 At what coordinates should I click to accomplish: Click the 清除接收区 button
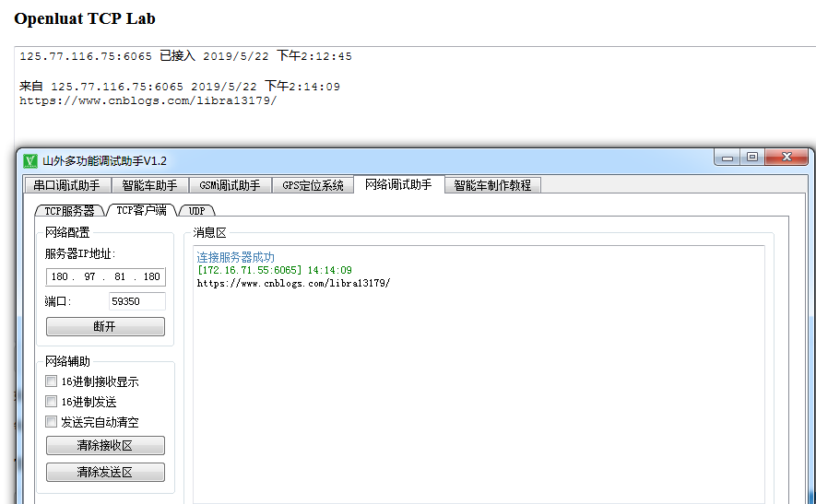105,446
